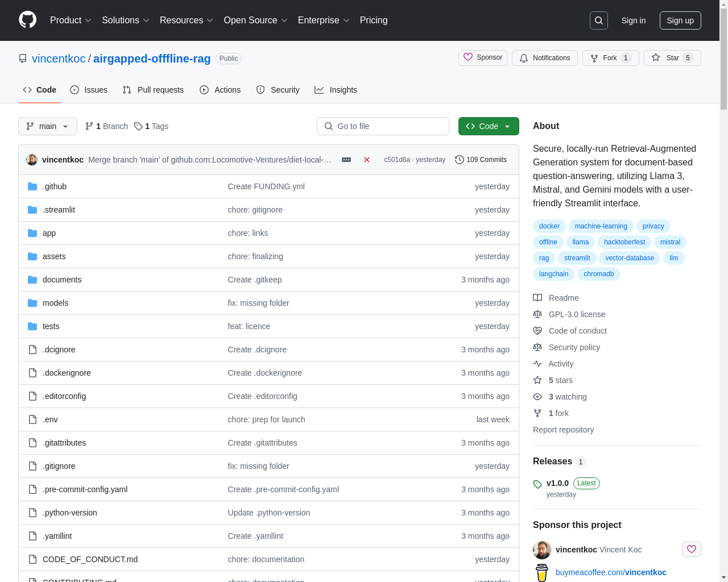Click airgapped-offfline-rag repository name
Viewport: 728px width, 582px height.
[152, 59]
